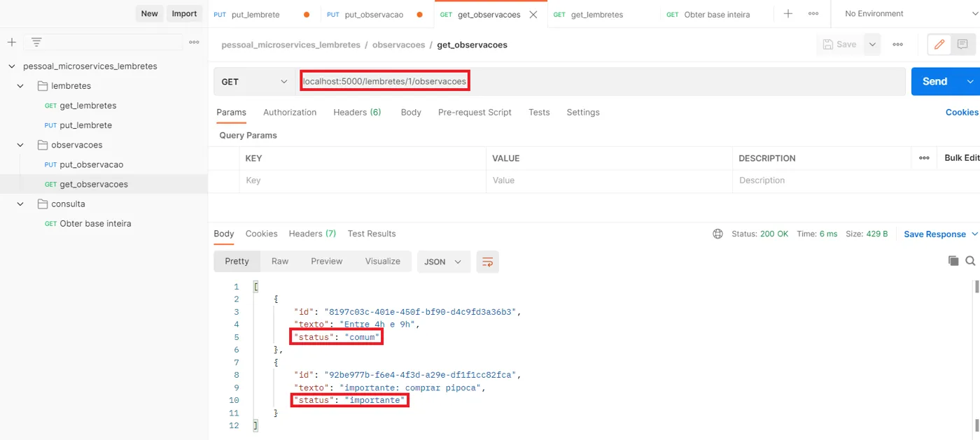Open the Authorization tab

[290, 112]
